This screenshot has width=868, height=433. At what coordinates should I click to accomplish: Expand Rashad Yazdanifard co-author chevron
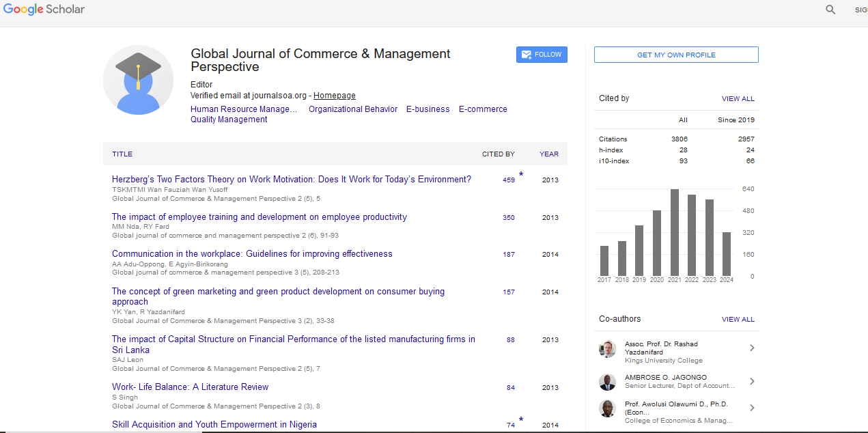pyautogui.click(x=752, y=348)
